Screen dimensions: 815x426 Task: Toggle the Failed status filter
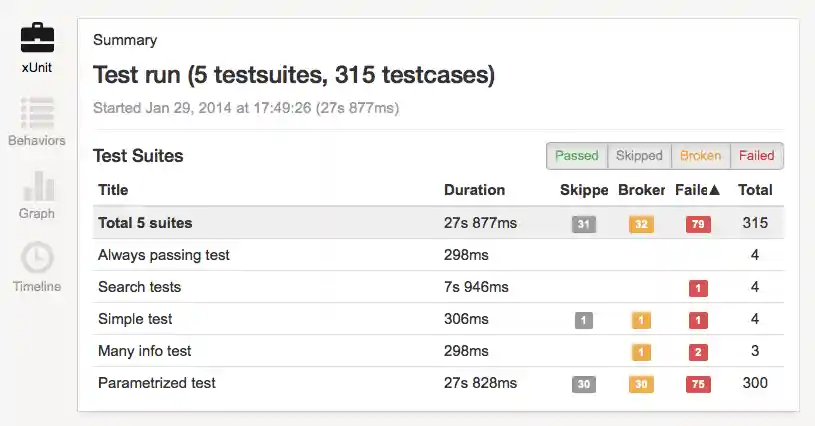[757, 156]
